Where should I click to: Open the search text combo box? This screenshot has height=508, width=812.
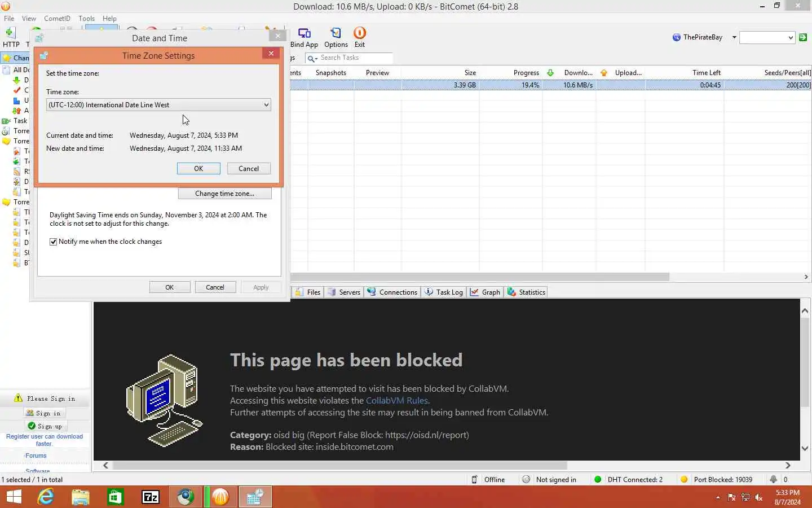click(x=767, y=37)
